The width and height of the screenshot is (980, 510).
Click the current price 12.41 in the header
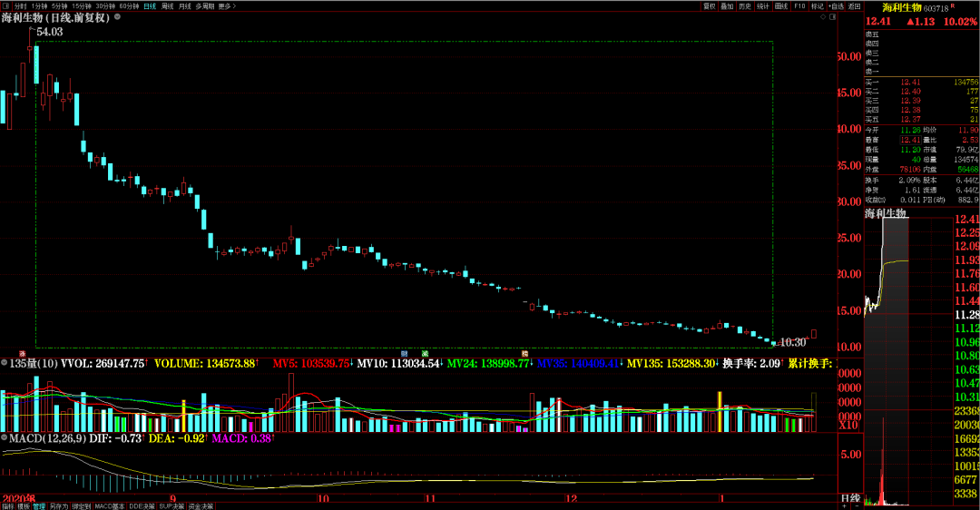(878, 21)
